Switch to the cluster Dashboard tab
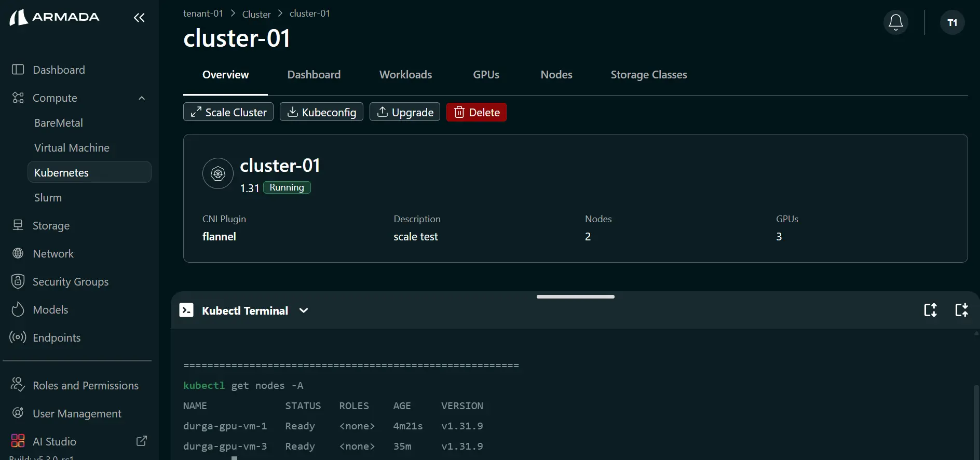The height and width of the screenshot is (460, 980). (314, 75)
